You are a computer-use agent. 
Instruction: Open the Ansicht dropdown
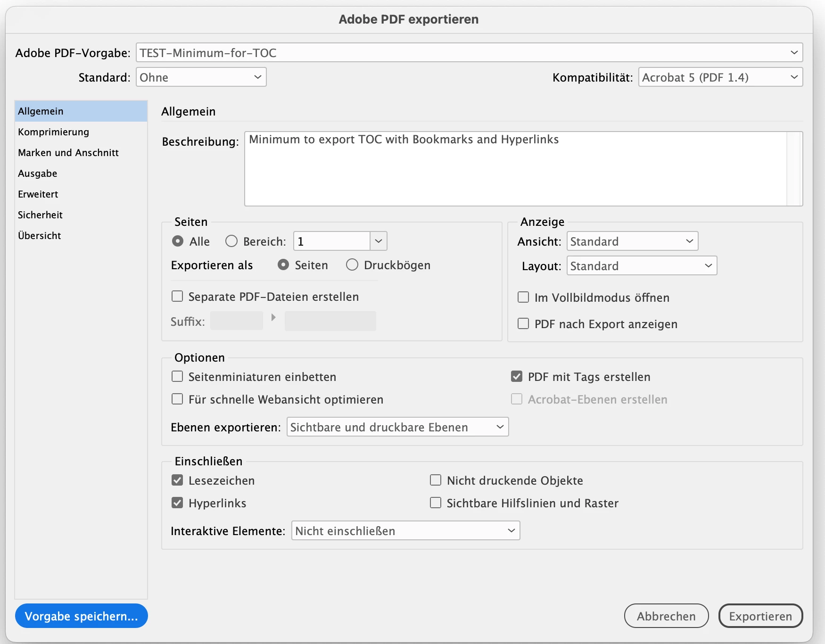pyautogui.click(x=632, y=241)
